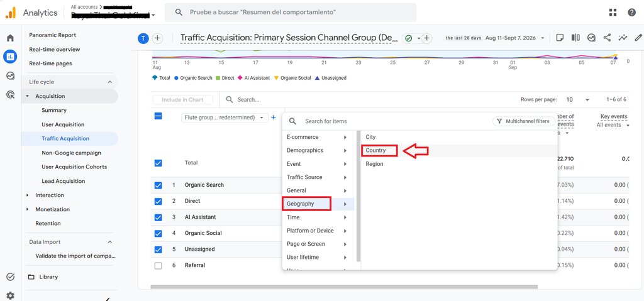Collapse the Data Import section
The image size is (644, 301).
click(x=109, y=243)
